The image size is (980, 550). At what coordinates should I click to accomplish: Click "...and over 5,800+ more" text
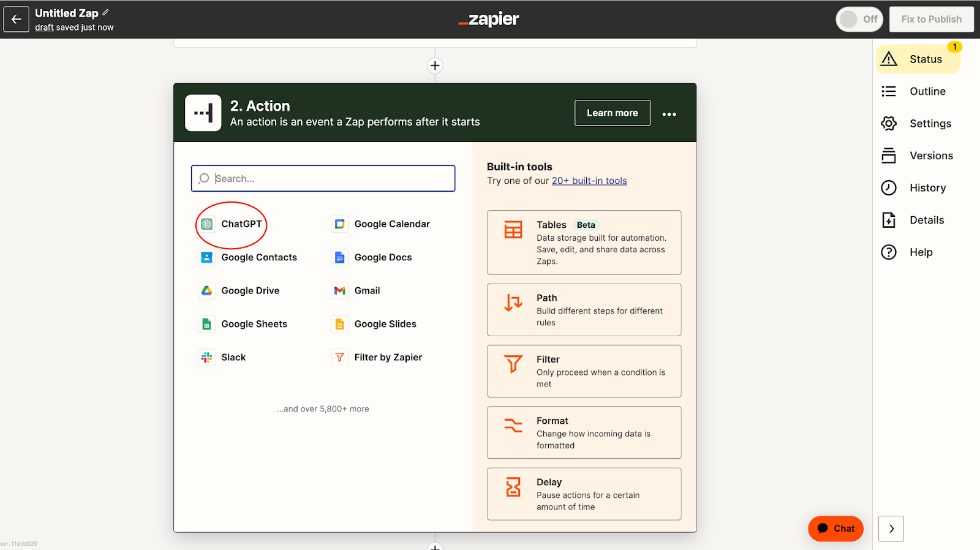[323, 409]
